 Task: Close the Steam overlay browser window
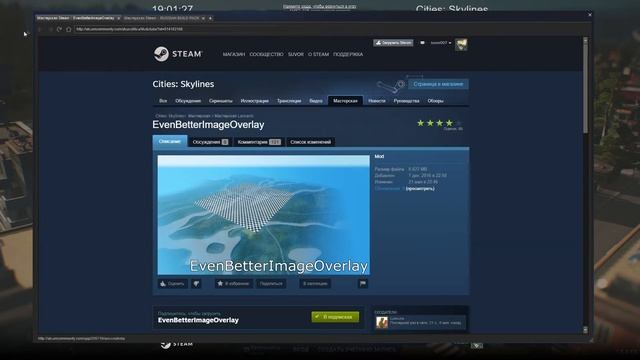589,15
